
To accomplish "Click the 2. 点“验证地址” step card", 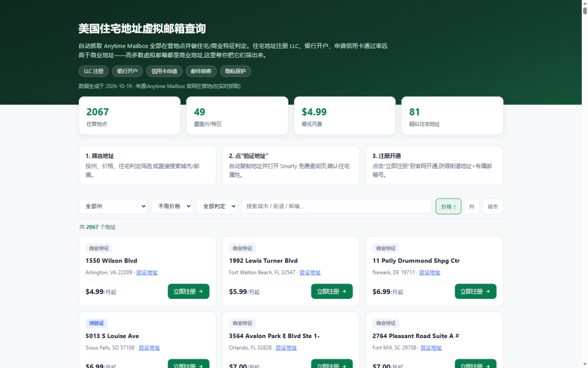I will 291,166.
